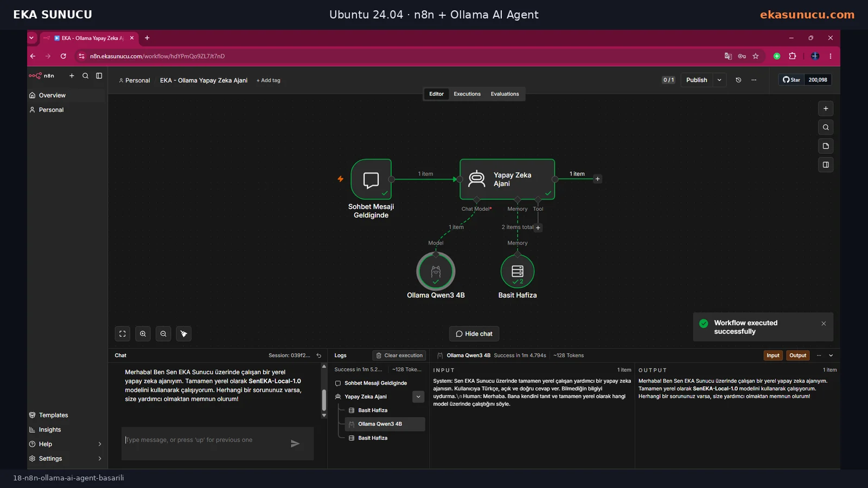Open Insights in the sidebar
The height and width of the screenshot is (488, 868).
pos(66,429)
